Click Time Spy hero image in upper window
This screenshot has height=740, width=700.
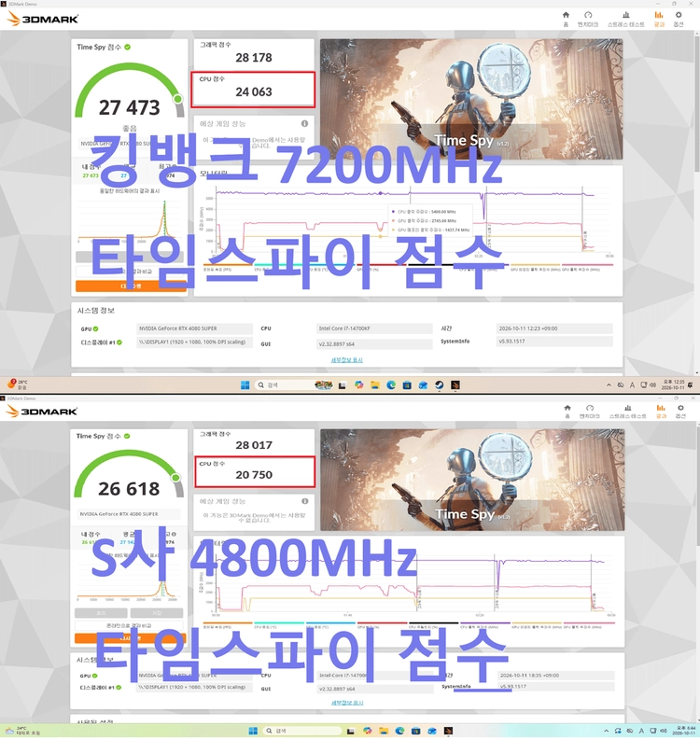tap(471, 99)
